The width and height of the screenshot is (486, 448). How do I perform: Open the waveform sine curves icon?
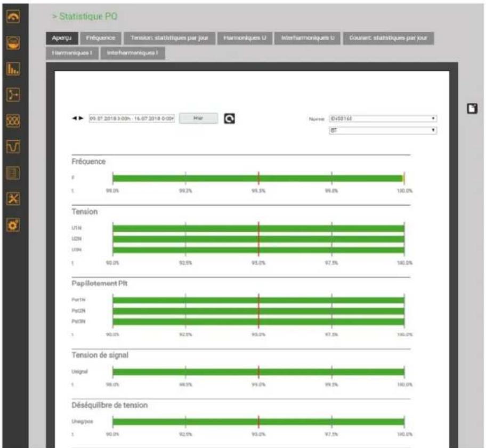click(13, 121)
